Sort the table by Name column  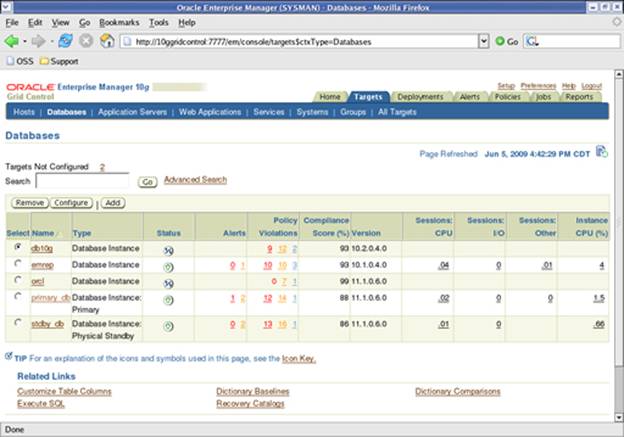pos(43,233)
